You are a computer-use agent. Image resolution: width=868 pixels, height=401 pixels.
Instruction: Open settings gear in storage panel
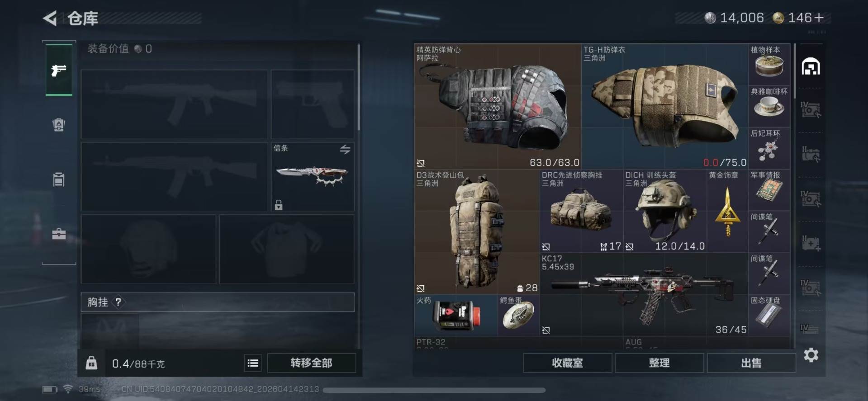coord(811,355)
